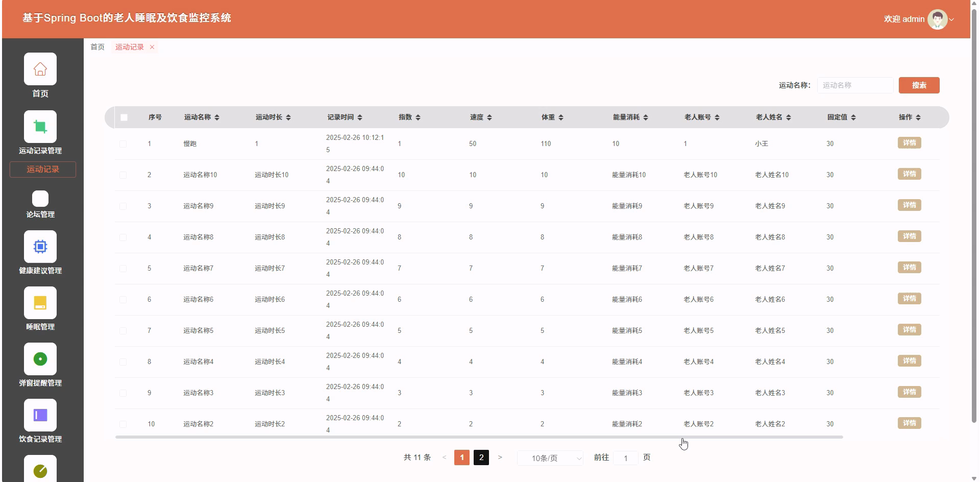Check the row for 运动名称9

coord(123,206)
